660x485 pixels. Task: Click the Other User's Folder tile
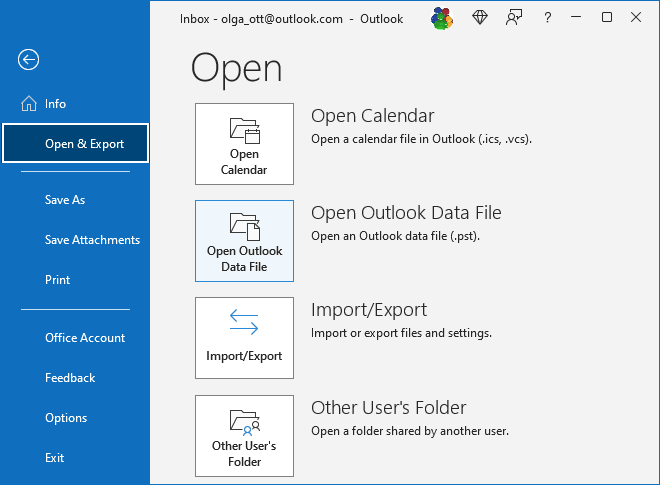tap(244, 436)
